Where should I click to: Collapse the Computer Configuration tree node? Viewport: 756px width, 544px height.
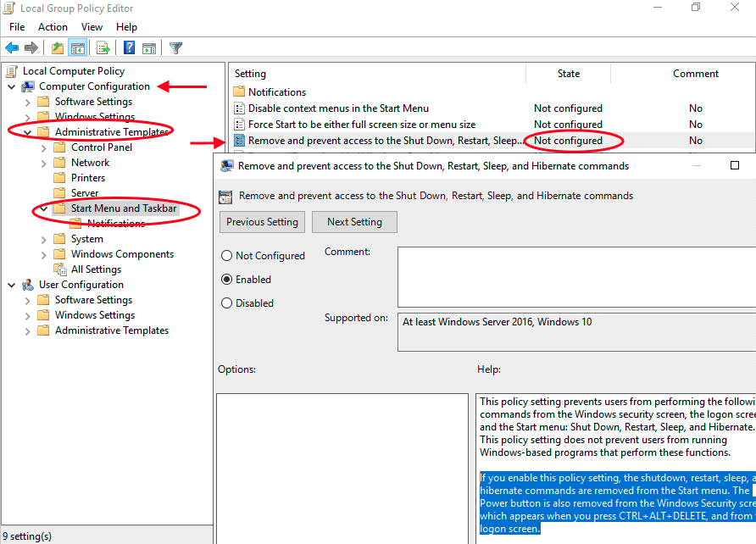pyautogui.click(x=10, y=86)
